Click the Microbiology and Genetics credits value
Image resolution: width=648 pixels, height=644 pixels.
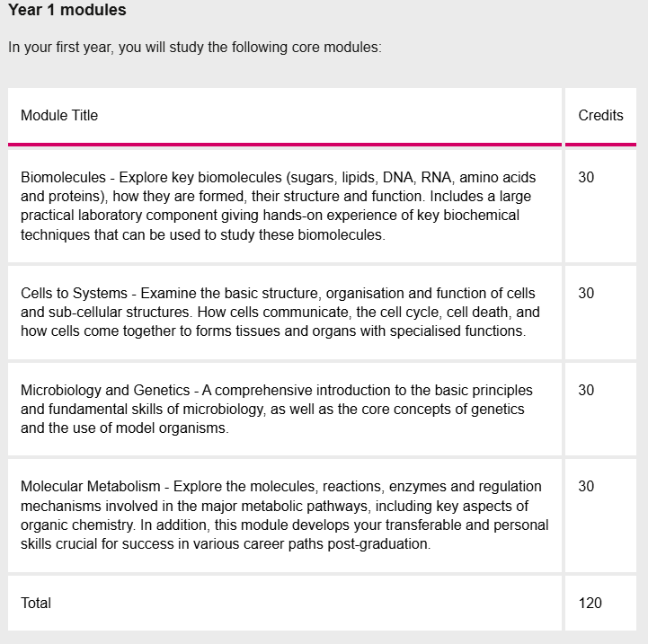click(x=586, y=390)
